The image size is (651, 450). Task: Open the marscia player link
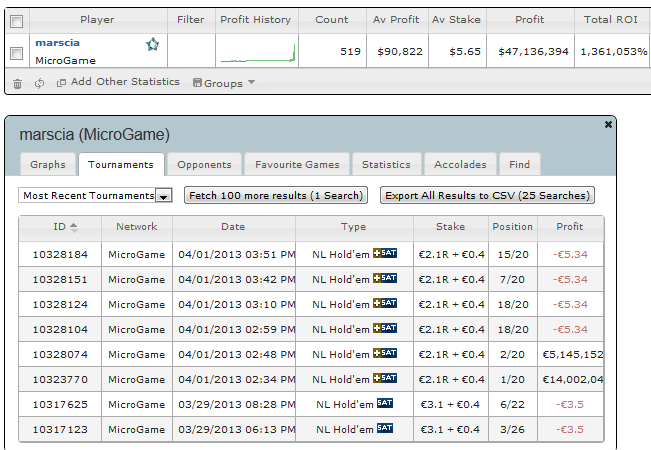coord(57,43)
